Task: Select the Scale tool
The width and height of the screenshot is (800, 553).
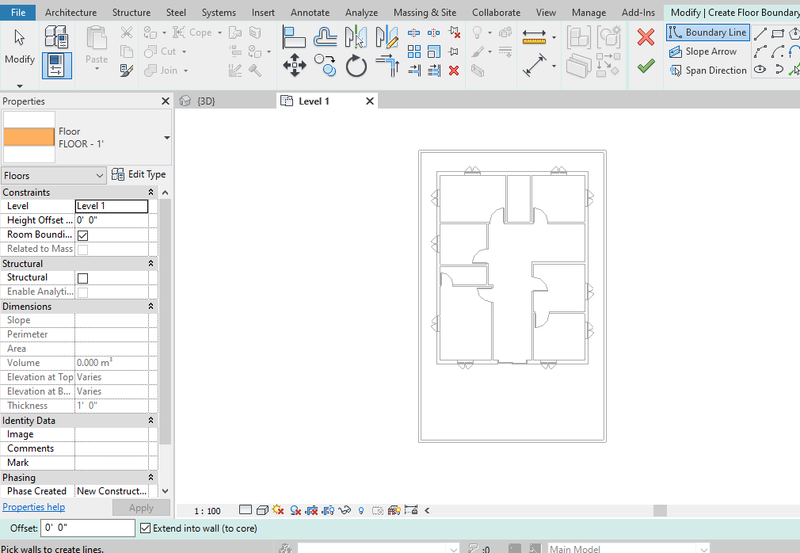Action: tap(434, 52)
